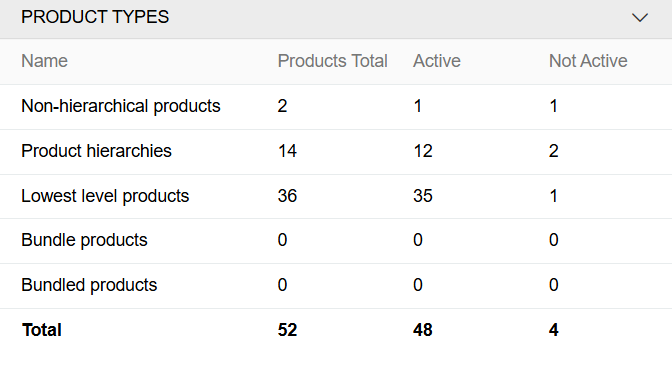Click active count 35 for Lowest level
This screenshot has width=672, height=390.
pos(423,196)
